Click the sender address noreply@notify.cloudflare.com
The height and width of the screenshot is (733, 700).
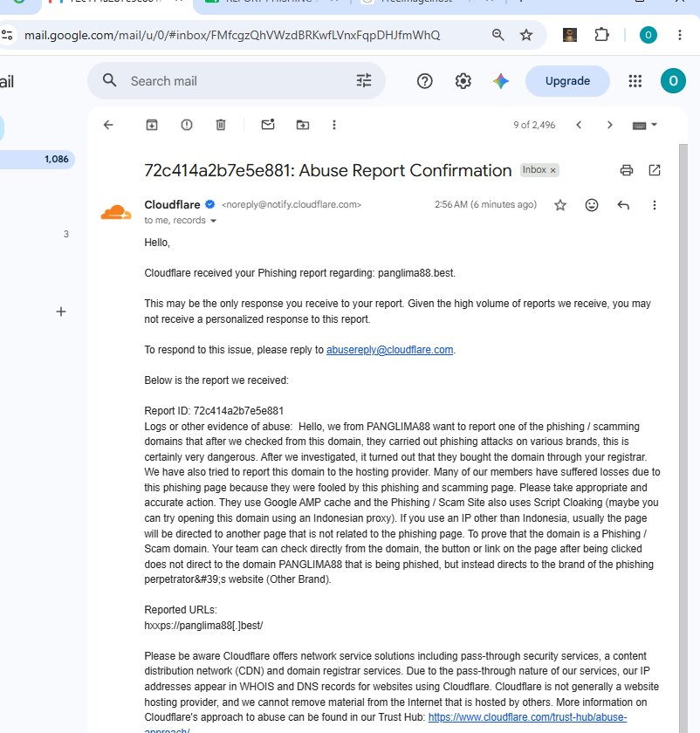pyautogui.click(x=292, y=205)
